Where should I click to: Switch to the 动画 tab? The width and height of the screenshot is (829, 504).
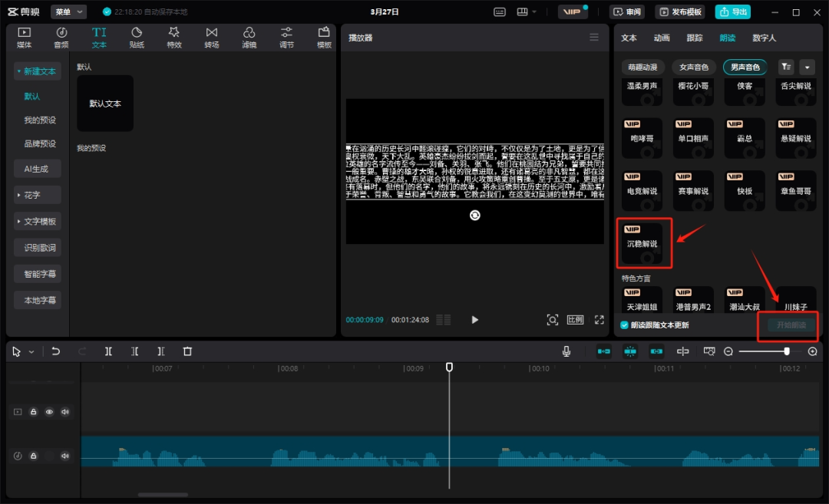(x=662, y=38)
